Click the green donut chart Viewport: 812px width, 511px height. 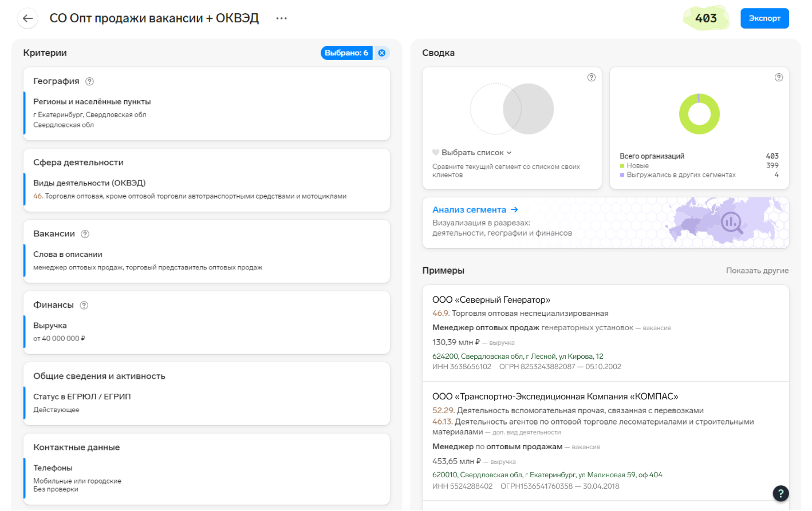click(x=699, y=114)
